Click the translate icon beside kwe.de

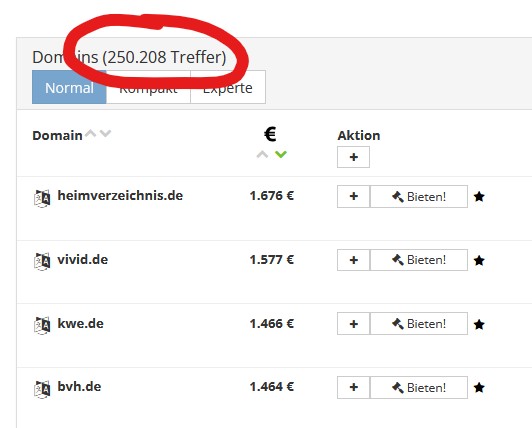(x=42, y=325)
